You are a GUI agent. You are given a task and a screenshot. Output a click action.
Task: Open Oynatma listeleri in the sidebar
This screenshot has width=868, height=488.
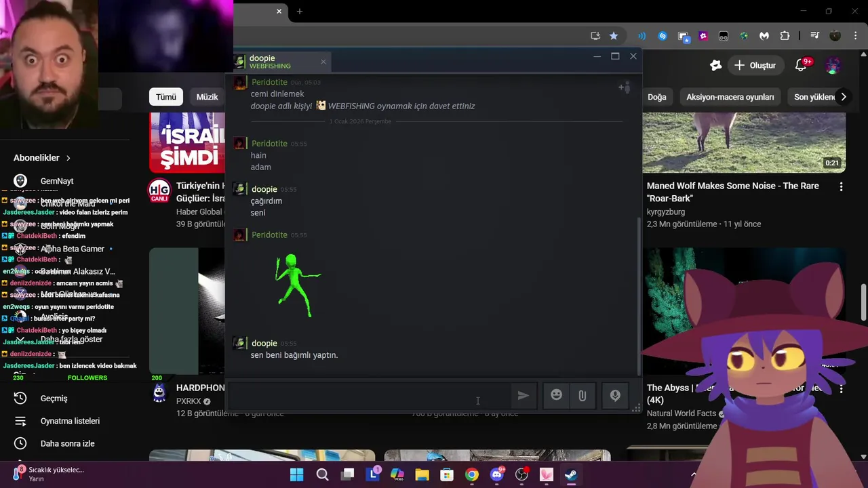[x=70, y=421]
